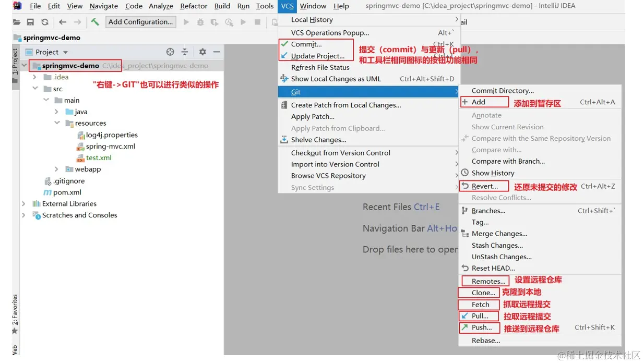Image resolution: width=644 pixels, height=364 pixels.
Task: Select test.xml file
Action: coord(94,157)
